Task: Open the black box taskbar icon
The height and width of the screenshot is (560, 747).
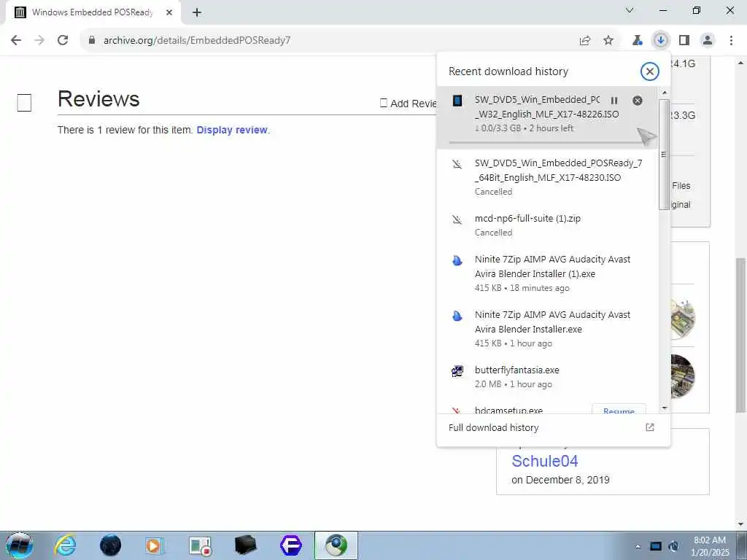Action: [x=246, y=545]
